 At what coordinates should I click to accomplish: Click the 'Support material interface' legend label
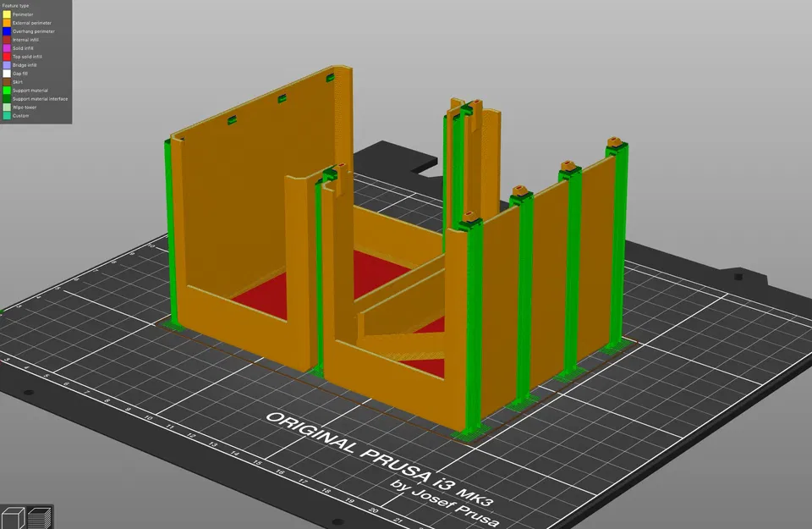41,99
